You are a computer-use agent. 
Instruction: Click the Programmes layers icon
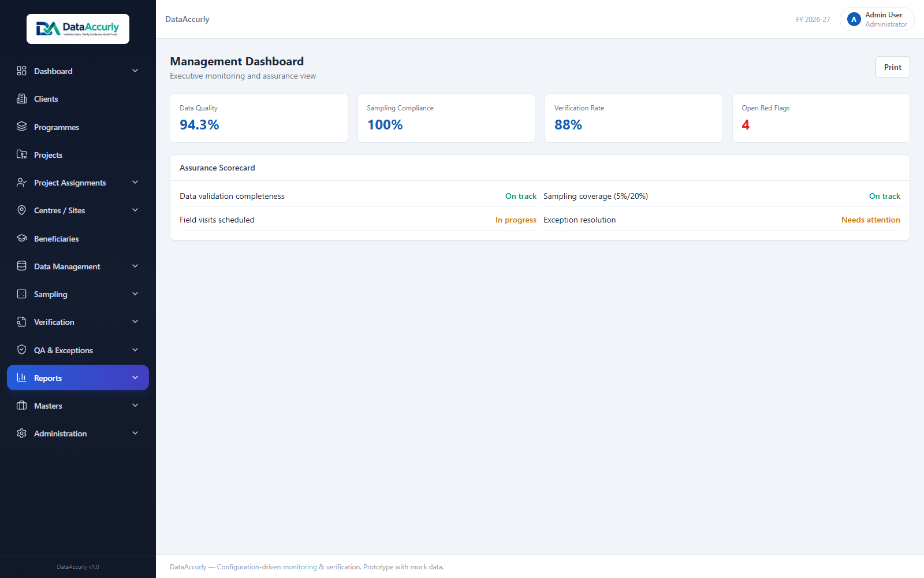(x=21, y=127)
